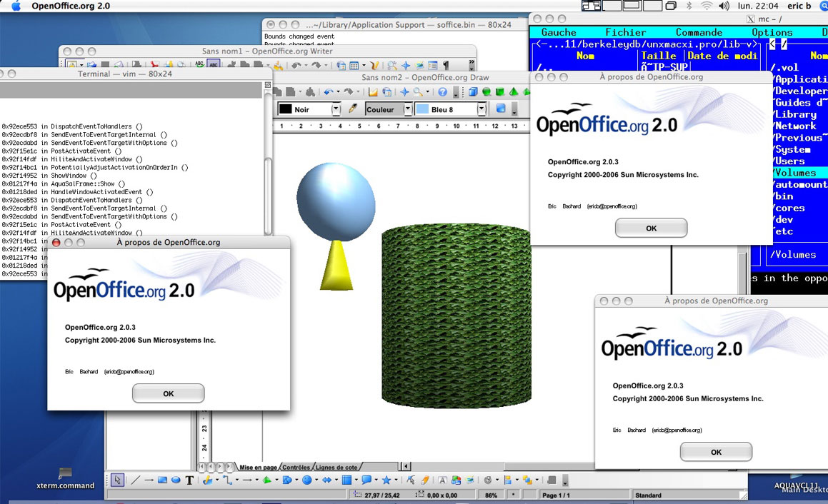Choose the Block Arrows shape tool
Image resolution: width=828 pixels, height=504 pixels.
click(327, 480)
